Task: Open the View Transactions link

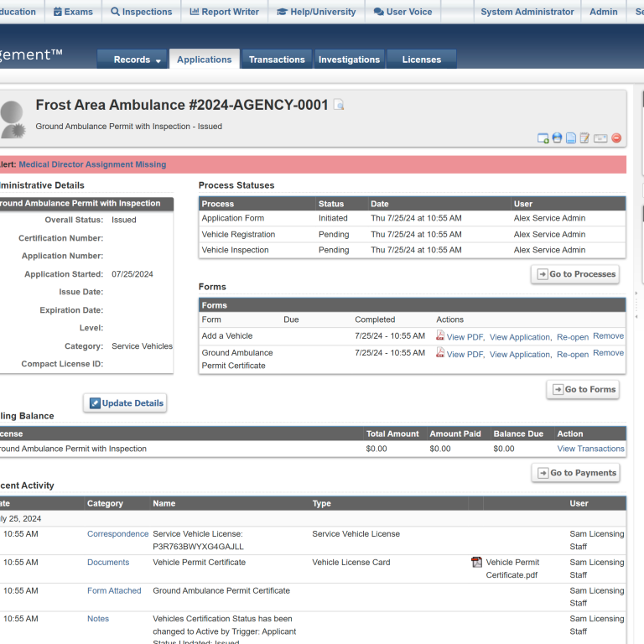Action: pos(590,449)
